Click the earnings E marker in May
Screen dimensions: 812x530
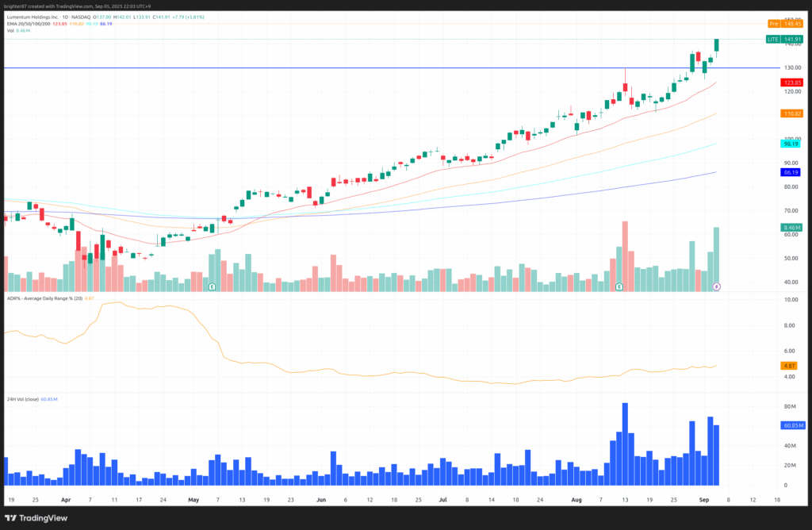[x=212, y=286]
